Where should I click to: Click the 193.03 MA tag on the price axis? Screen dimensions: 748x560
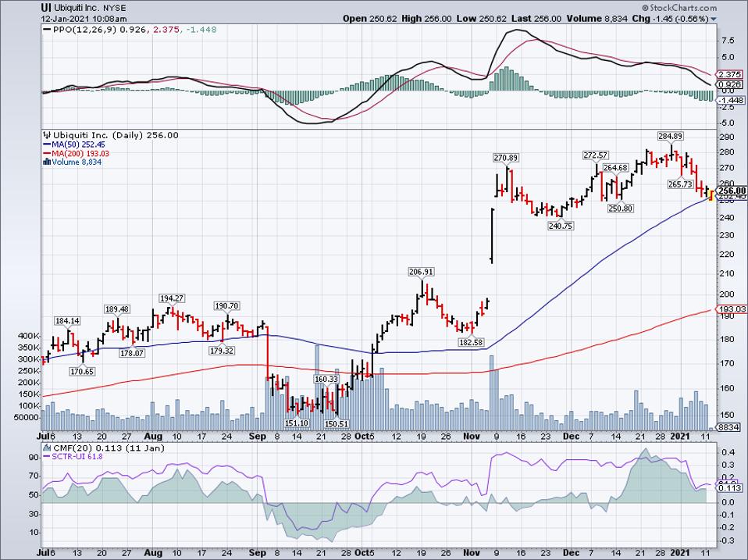click(x=732, y=309)
